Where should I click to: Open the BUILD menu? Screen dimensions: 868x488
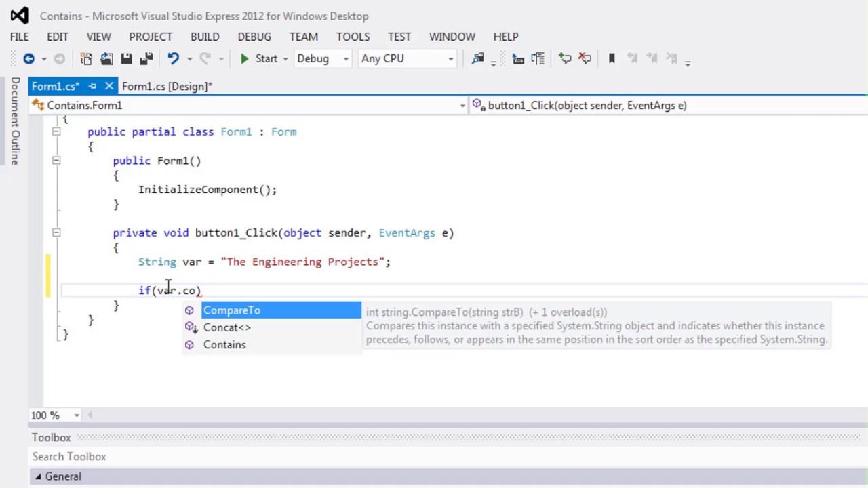tap(205, 37)
